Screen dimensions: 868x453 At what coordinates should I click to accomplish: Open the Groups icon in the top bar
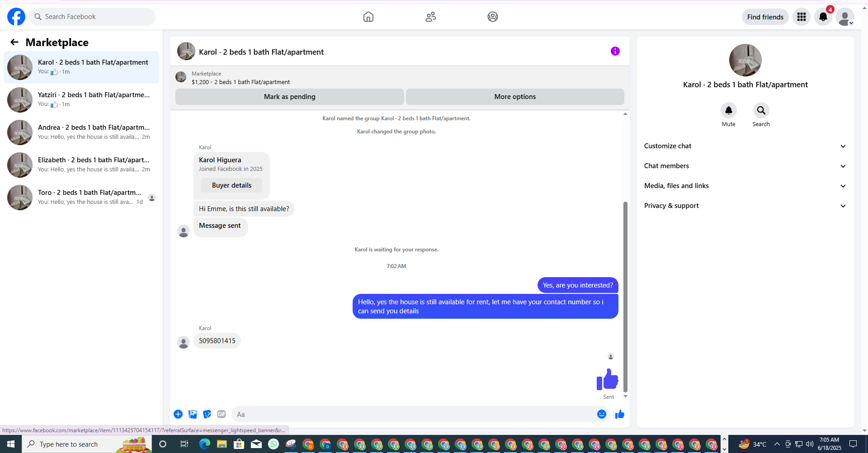click(493, 17)
